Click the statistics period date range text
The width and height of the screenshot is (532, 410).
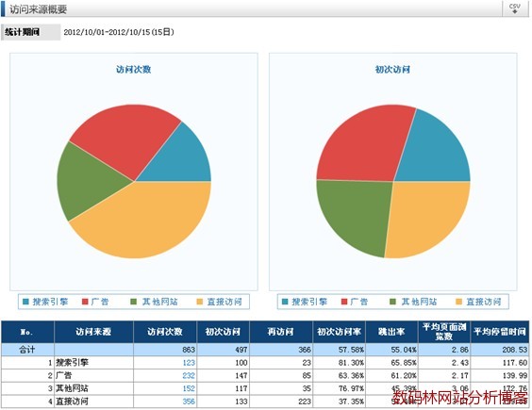click(x=119, y=32)
